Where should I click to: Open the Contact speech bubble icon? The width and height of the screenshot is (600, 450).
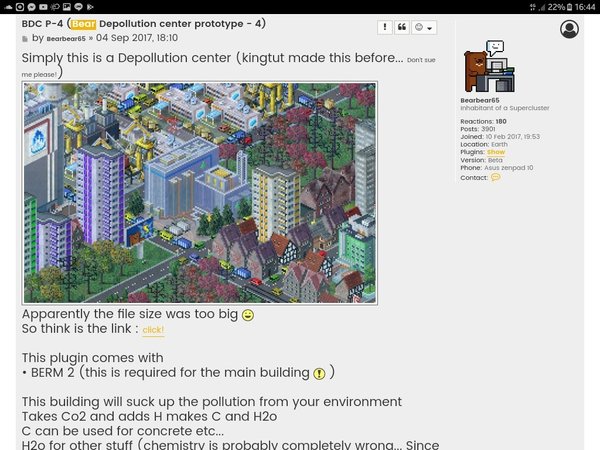point(496,177)
